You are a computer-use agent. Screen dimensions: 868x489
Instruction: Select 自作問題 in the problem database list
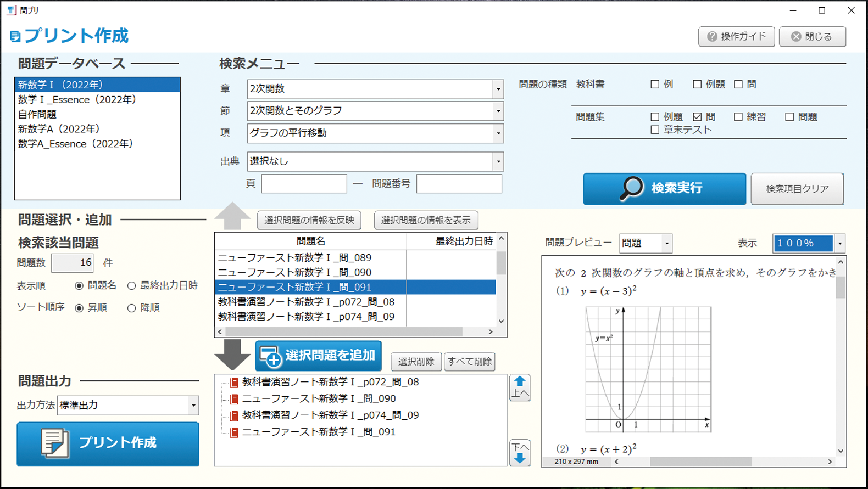pos(37,114)
